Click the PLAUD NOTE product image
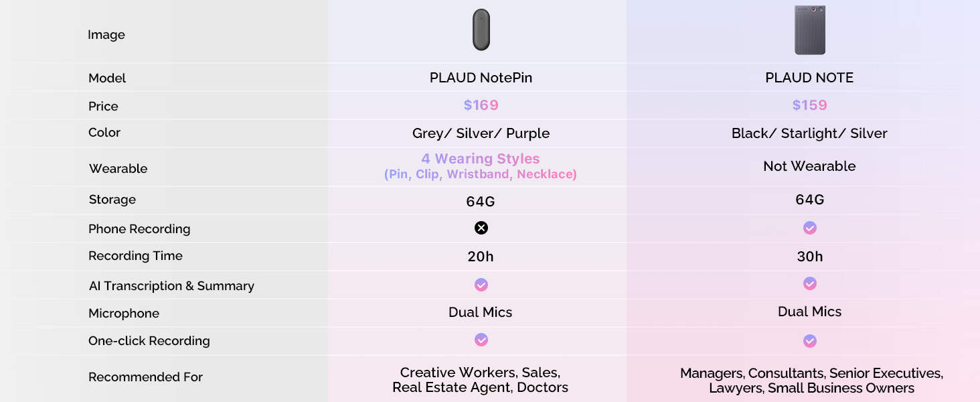This screenshot has height=402, width=980. pos(809,30)
